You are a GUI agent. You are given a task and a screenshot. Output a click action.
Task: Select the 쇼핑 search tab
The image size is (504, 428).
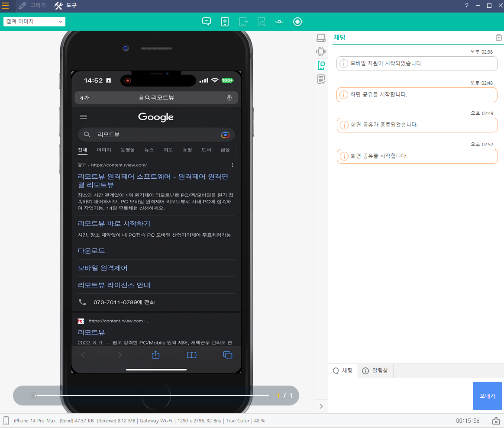point(187,150)
